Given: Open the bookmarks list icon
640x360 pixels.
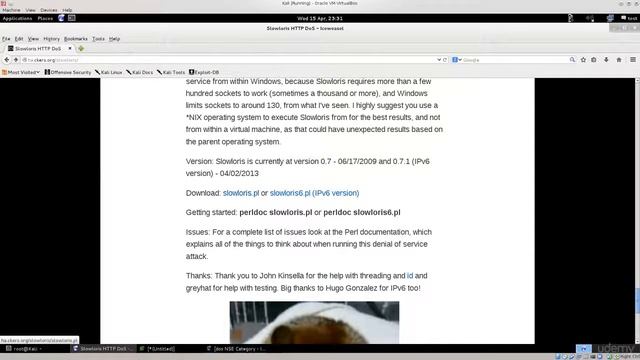Looking at the screenshot, I should tap(594, 60).
